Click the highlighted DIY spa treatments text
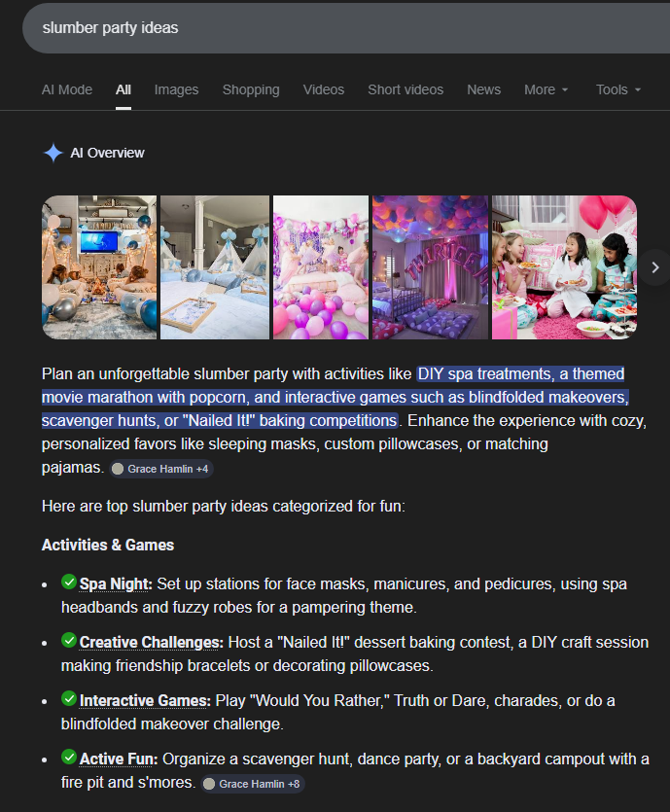Screen dimensions: 670x812 point(335,397)
